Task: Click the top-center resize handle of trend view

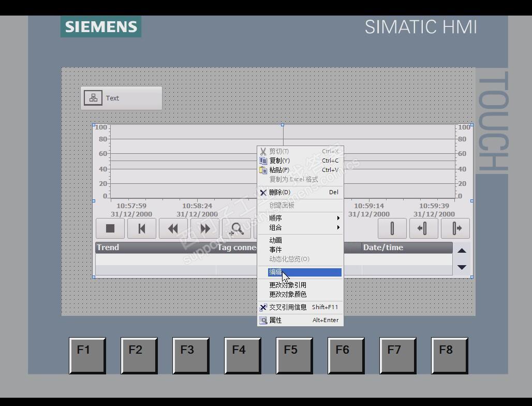Action: tap(282, 125)
